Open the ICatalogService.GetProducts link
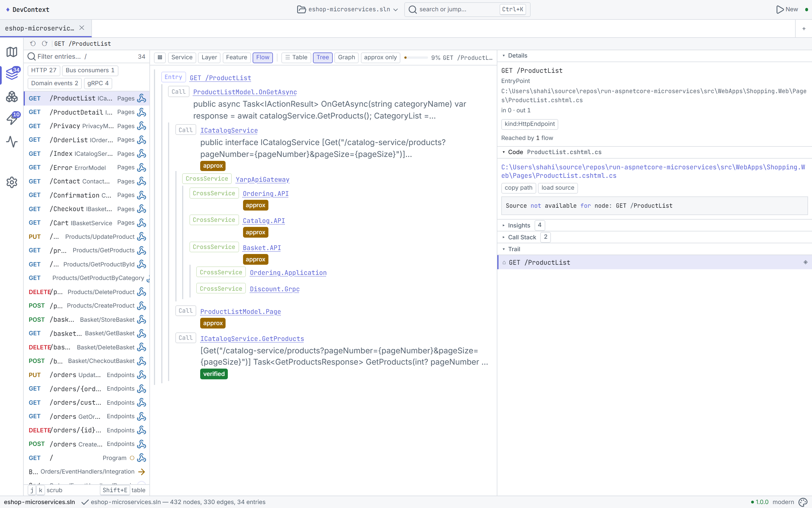The height and width of the screenshot is (508, 812). click(x=252, y=339)
